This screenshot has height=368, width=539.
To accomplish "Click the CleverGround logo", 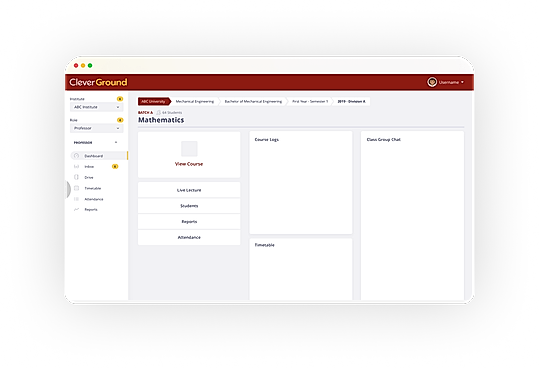I will pyautogui.click(x=98, y=82).
